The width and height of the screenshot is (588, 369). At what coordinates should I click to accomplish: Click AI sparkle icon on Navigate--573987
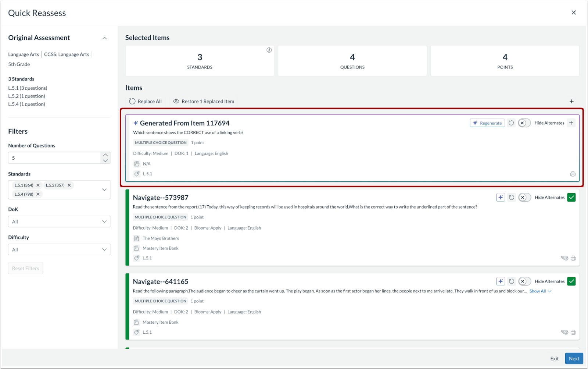point(501,198)
